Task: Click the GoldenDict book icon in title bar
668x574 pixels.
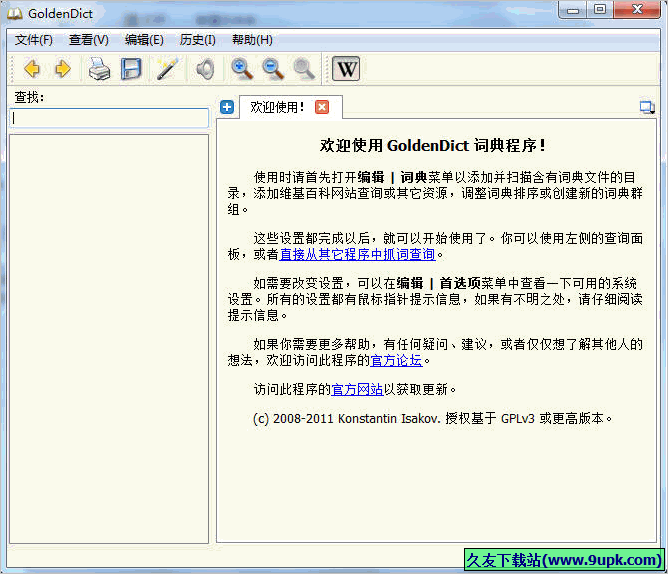Action: (15, 14)
